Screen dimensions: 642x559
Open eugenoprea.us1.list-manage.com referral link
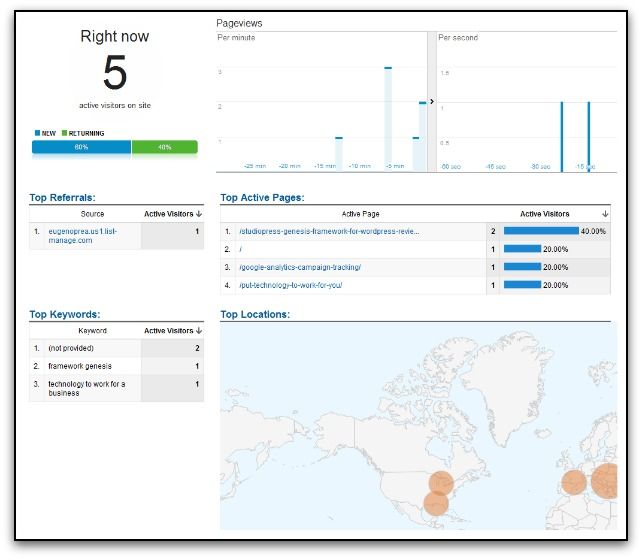coord(82,236)
